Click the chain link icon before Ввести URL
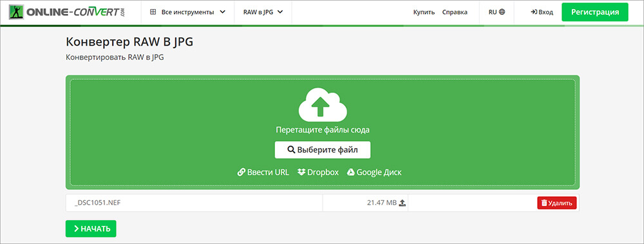Screen dimensions: 644x244 [241, 172]
